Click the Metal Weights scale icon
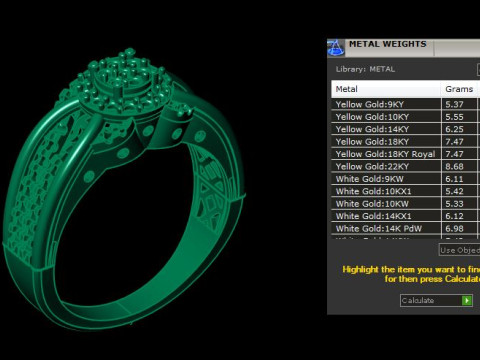The width and height of the screenshot is (480, 360). 336,48
